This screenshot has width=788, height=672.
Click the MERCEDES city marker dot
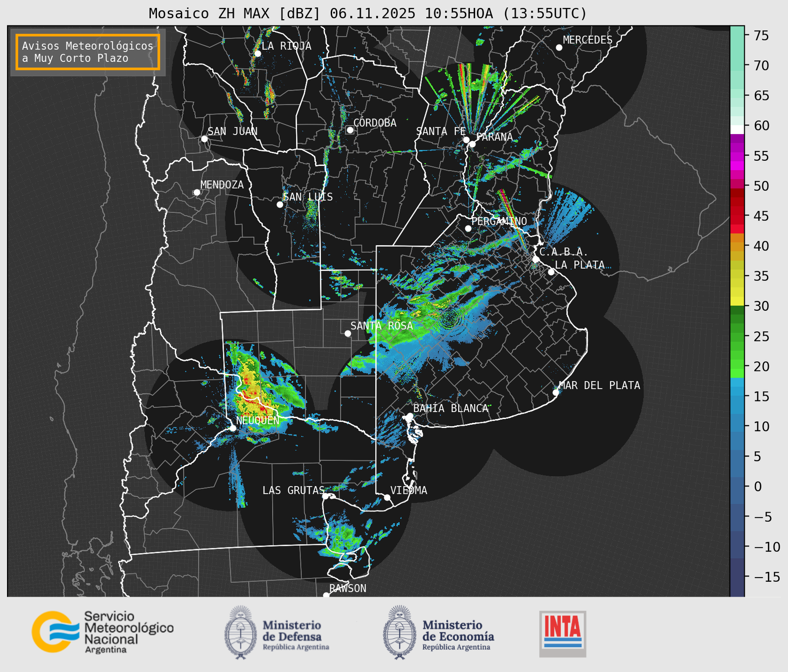point(559,48)
